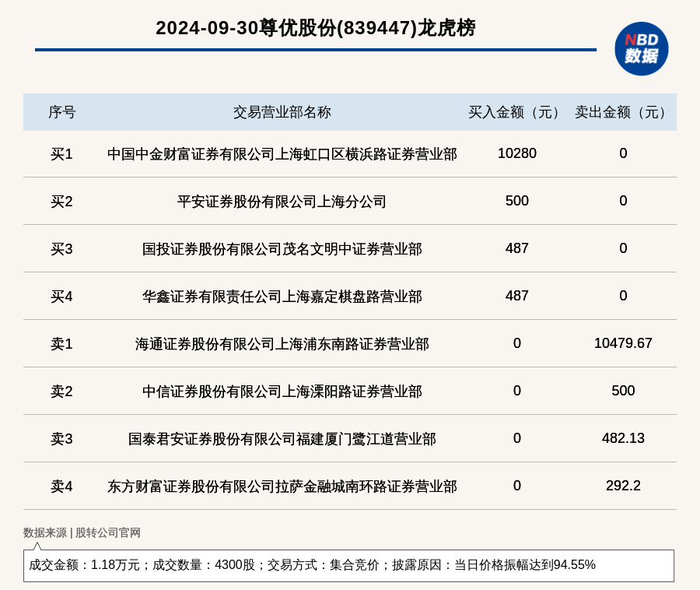Image resolution: width=700 pixels, height=590 pixels.
Task: Click the NBD数据 logo badge
Action: pyautogui.click(x=641, y=49)
